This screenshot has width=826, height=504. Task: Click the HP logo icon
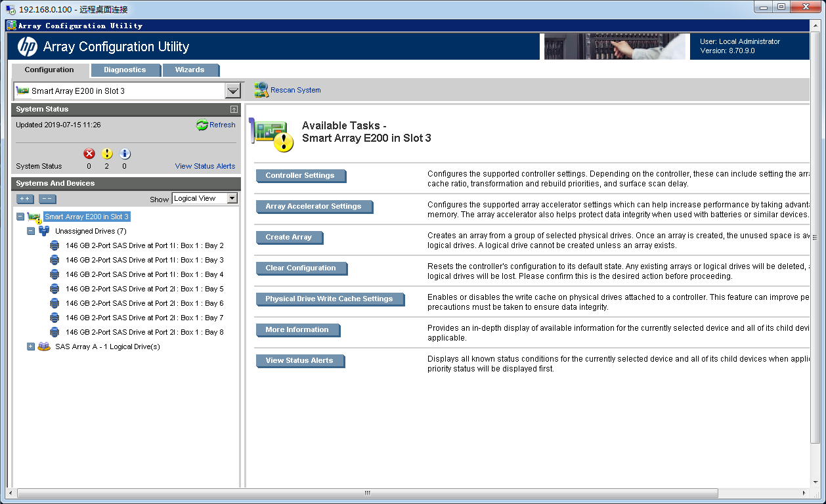click(27, 47)
